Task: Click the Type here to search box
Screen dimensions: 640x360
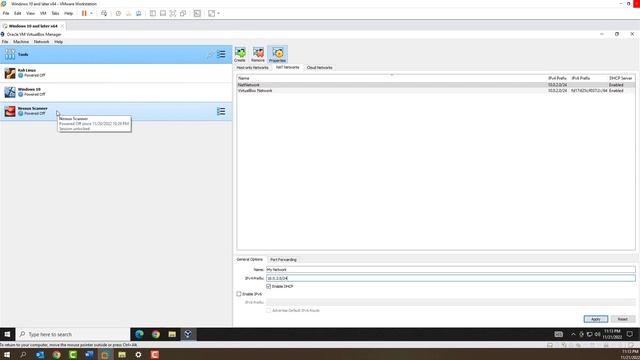Action: (73, 334)
